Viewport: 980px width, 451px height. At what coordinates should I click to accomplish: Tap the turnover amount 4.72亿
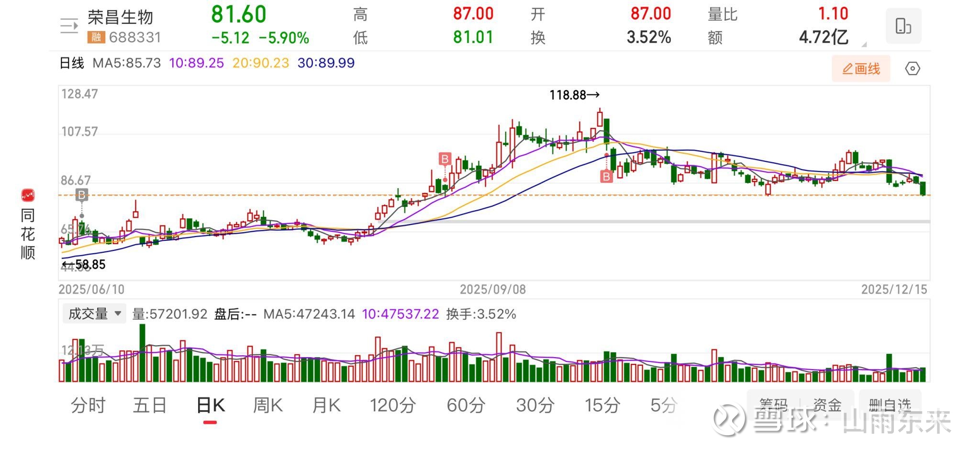(824, 37)
